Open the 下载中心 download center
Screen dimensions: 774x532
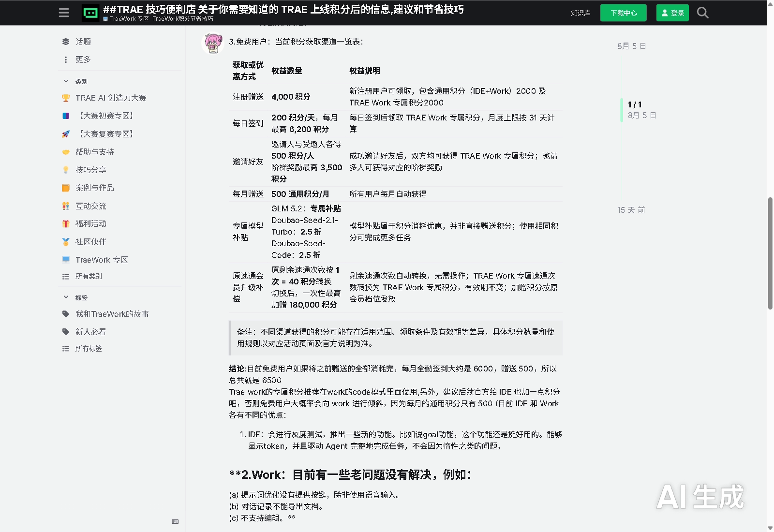(624, 13)
